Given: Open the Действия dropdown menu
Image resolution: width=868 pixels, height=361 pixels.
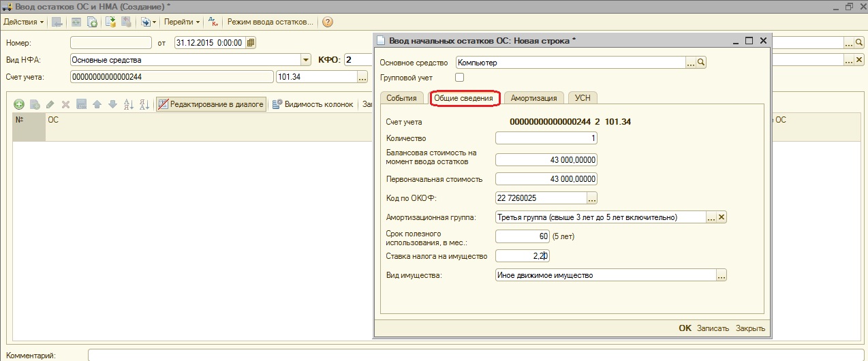Looking at the screenshot, I should tap(23, 22).
